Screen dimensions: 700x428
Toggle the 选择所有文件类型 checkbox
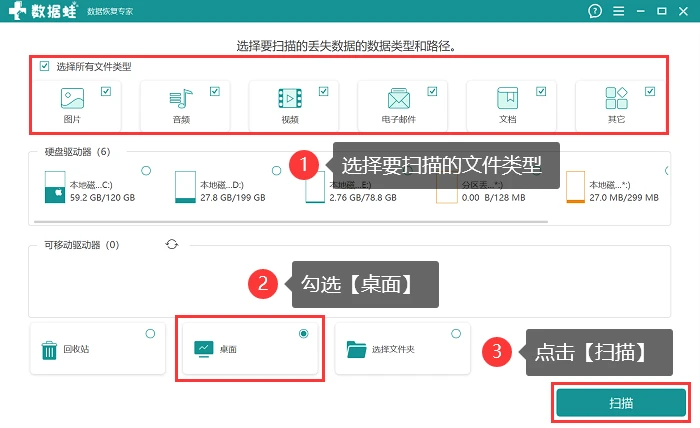(45, 66)
